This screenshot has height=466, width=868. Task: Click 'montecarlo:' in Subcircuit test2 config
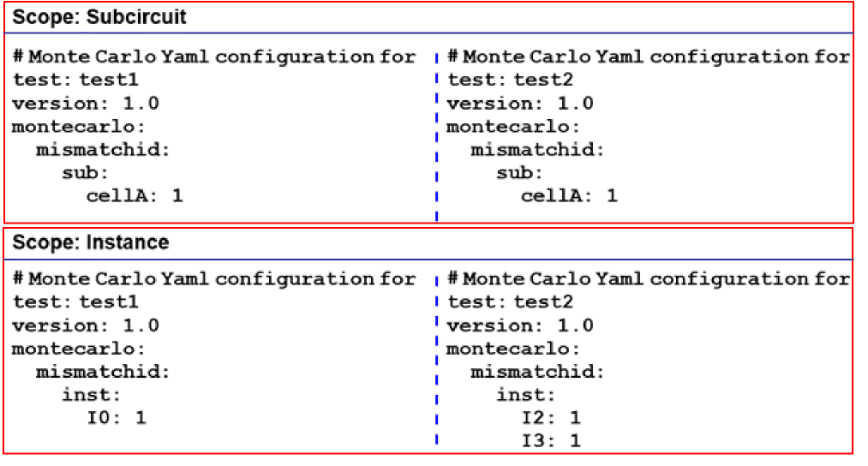coord(513,127)
